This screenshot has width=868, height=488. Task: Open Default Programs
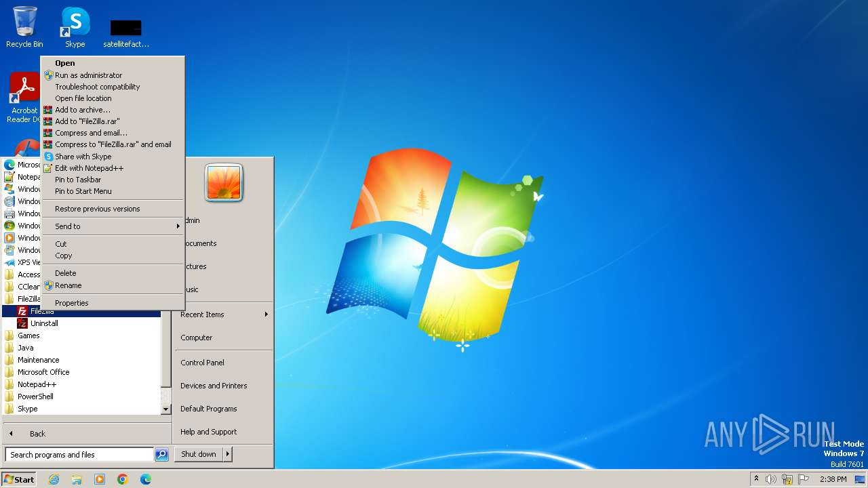click(x=224, y=409)
